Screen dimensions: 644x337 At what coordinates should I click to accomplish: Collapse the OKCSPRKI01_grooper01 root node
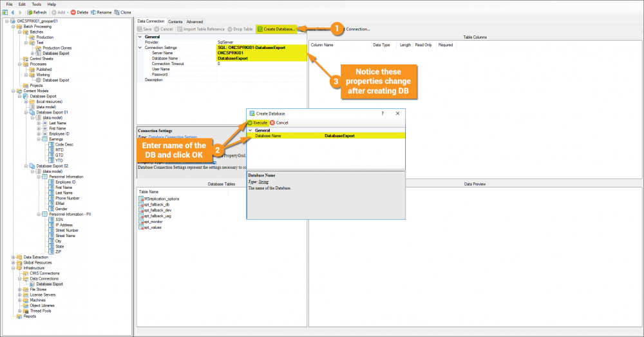pos(7,21)
